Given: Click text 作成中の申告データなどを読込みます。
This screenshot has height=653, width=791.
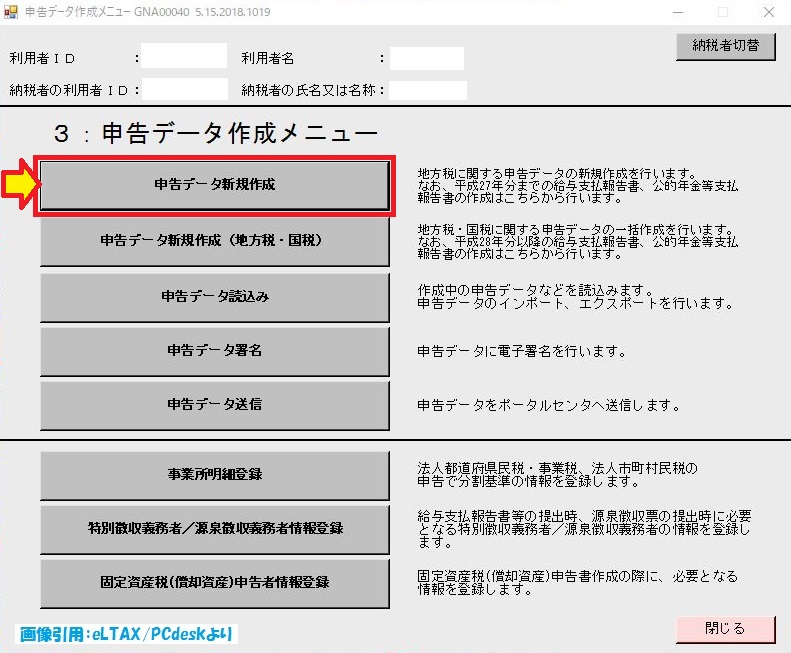Looking at the screenshot, I should (x=536, y=290).
